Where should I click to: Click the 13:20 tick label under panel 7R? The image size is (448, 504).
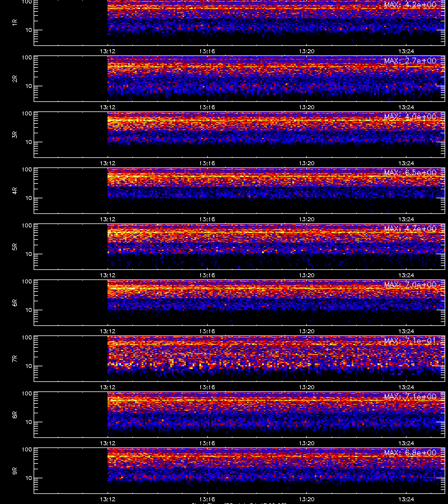tap(306, 388)
